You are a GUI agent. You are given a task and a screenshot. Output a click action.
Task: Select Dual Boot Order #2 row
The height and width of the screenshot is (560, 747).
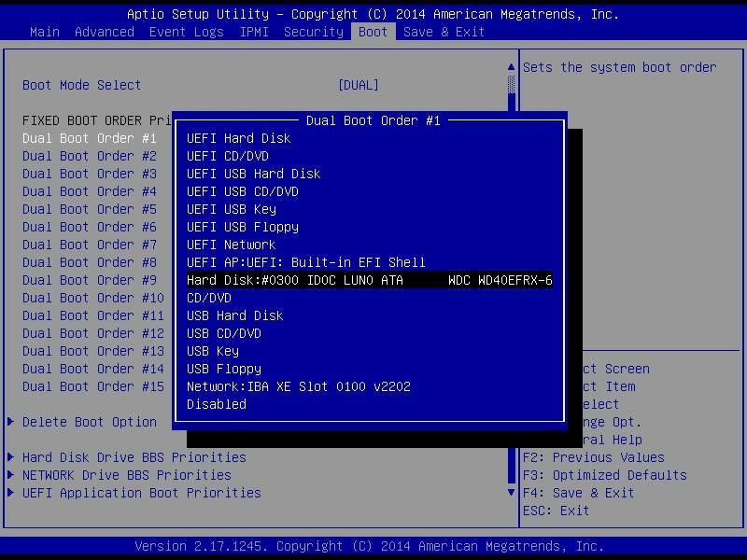[90, 156]
